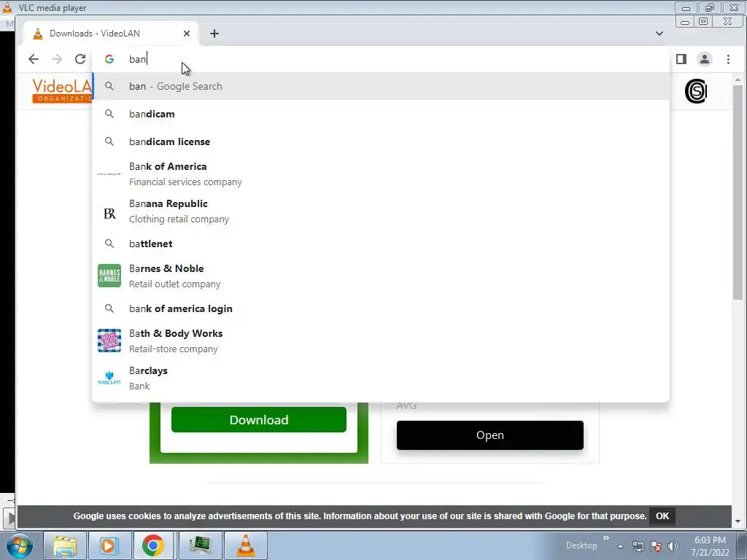Open the system monitor taskbar icon

click(200, 545)
